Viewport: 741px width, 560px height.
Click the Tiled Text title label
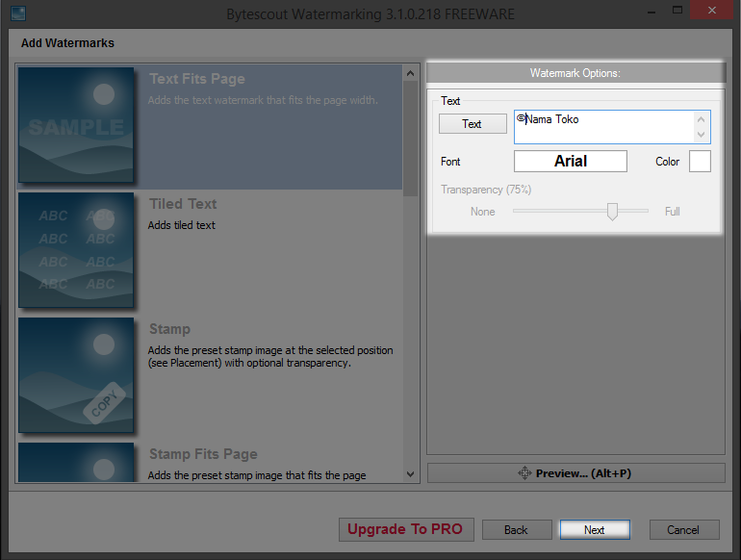(x=183, y=204)
